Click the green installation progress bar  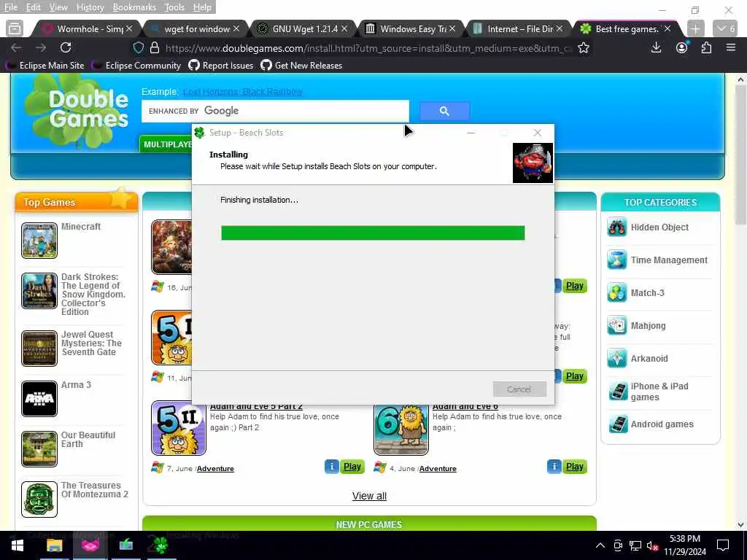tap(373, 233)
